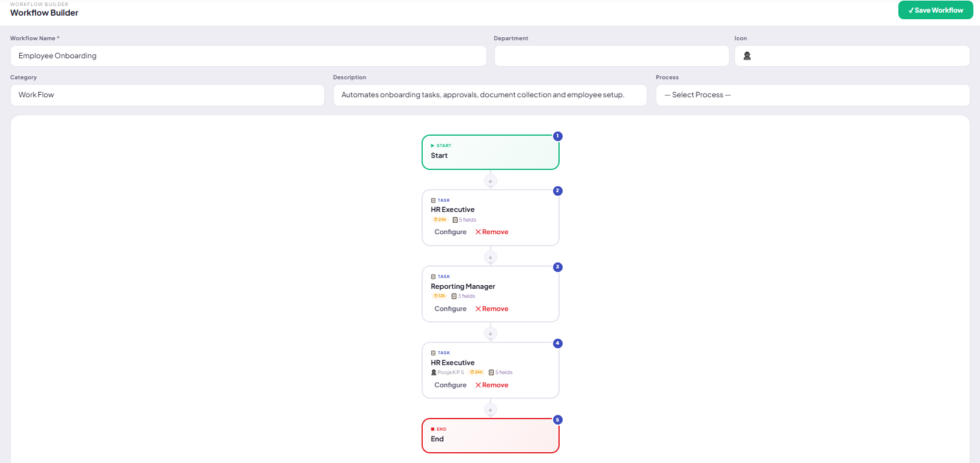This screenshot has width=980, height=463.
Task: Click the 24h timer badge on first HR Executive task
Action: [440, 220]
